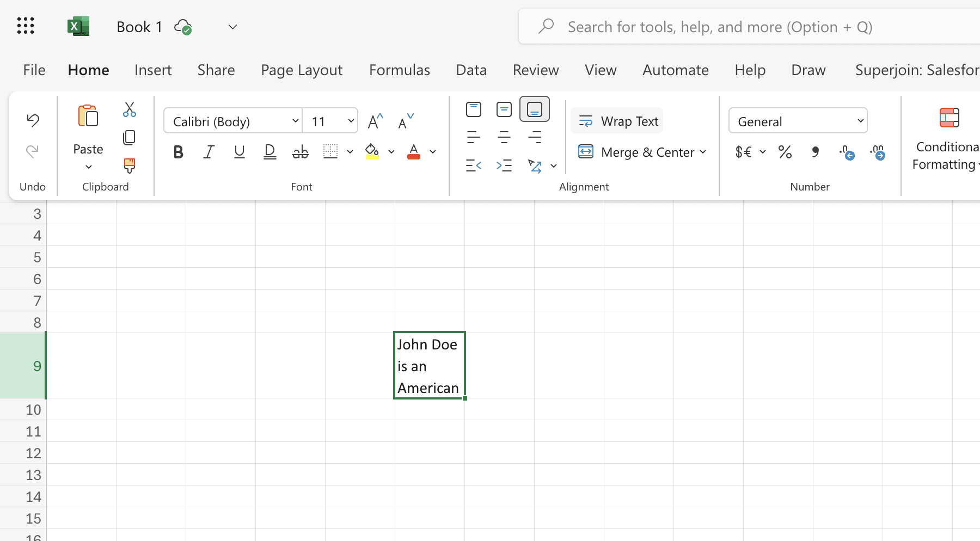Apply the yellow fill color

point(372,152)
